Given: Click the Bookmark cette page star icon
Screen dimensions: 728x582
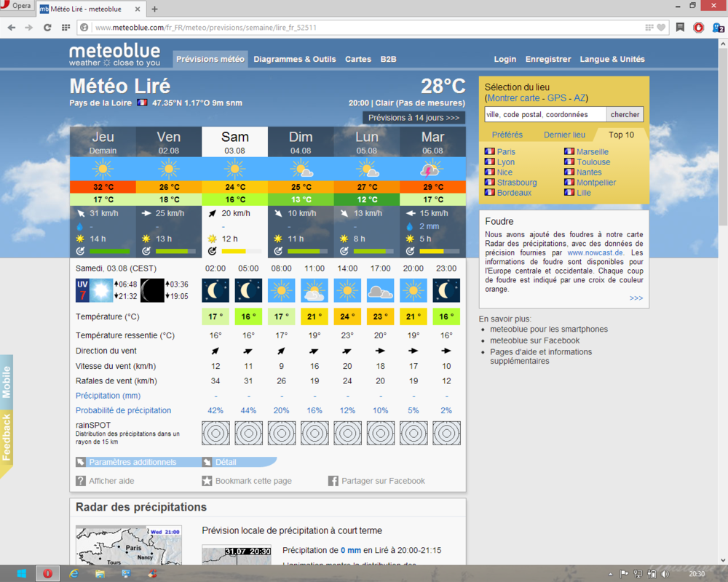Looking at the screenshot, I should pos(207,481).
